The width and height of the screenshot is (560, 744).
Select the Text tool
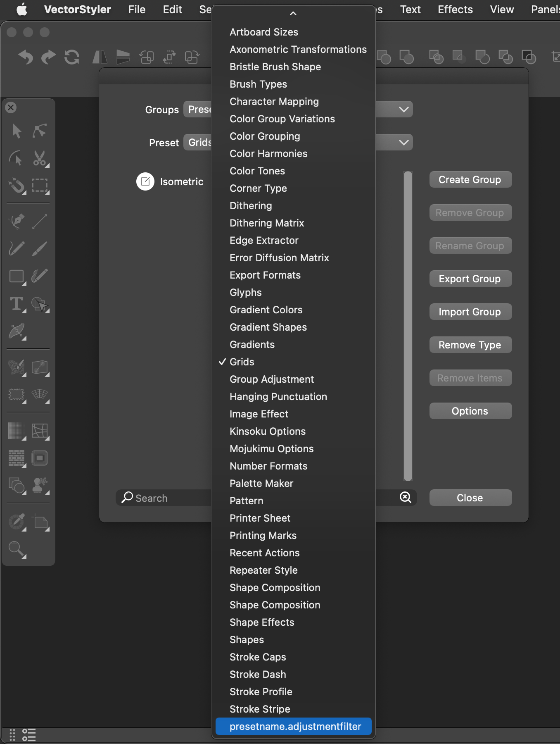coord(17,304)
